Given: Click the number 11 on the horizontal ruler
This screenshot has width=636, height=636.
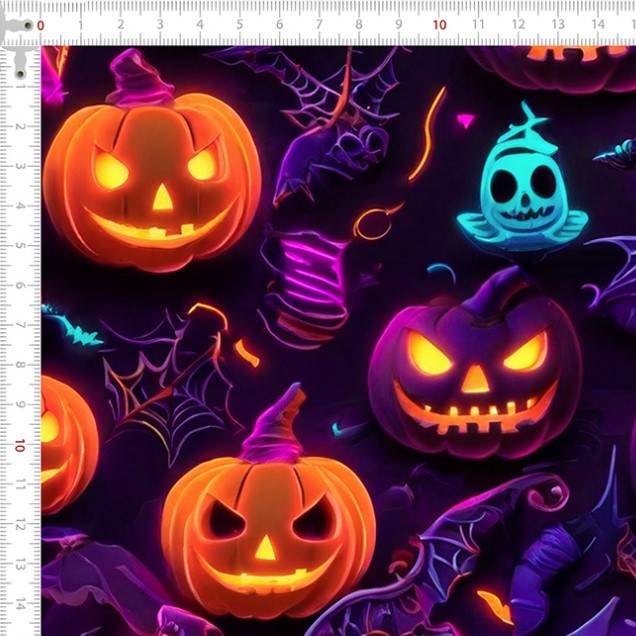Looking at the screenshot, I should pos(479,24).
